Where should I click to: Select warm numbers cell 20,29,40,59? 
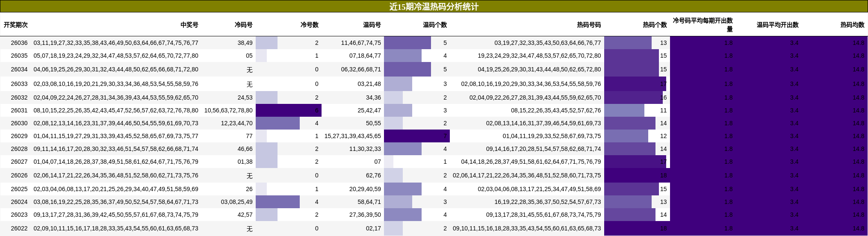click(x=365, y=189)
